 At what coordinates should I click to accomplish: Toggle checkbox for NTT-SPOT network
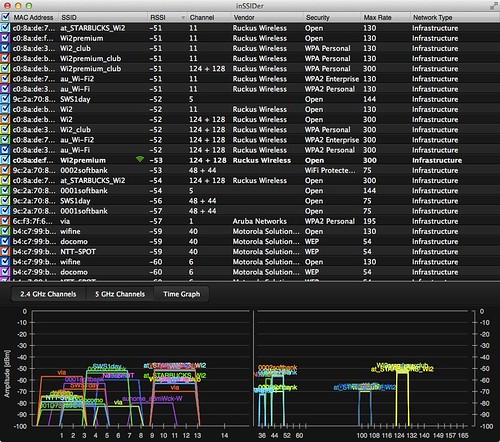(5, 251)
